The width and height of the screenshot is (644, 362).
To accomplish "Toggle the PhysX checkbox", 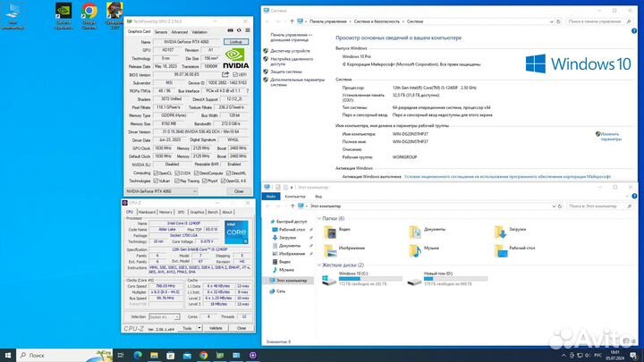I will (205, 181).
